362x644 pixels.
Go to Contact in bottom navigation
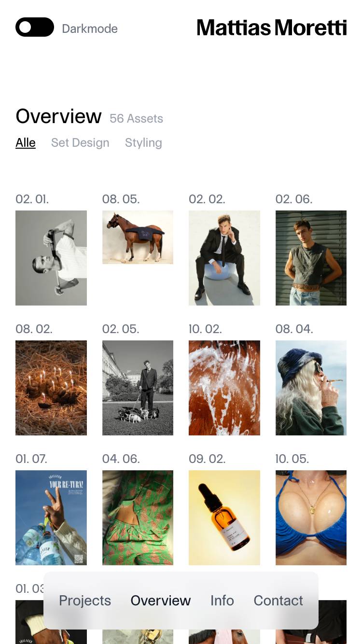coord(278,601)
